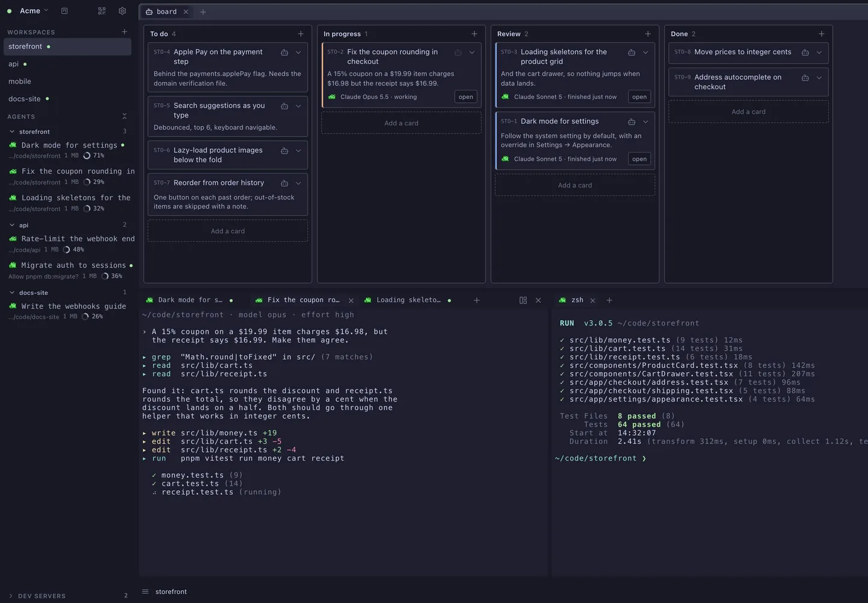
Task: Expand the Fix the coupon rounding card chevron
Action: pyautogui.click(x=472, y=52)
